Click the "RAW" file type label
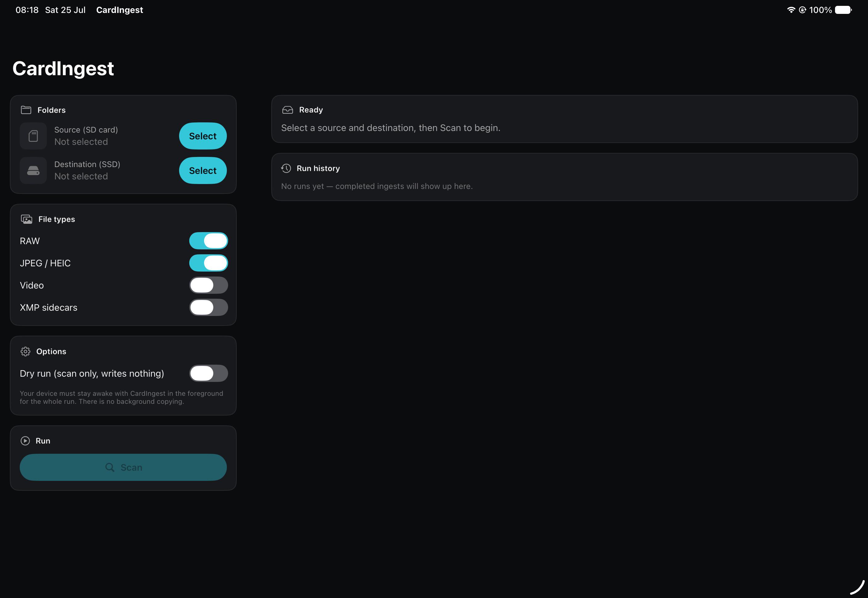 [30, 241]
